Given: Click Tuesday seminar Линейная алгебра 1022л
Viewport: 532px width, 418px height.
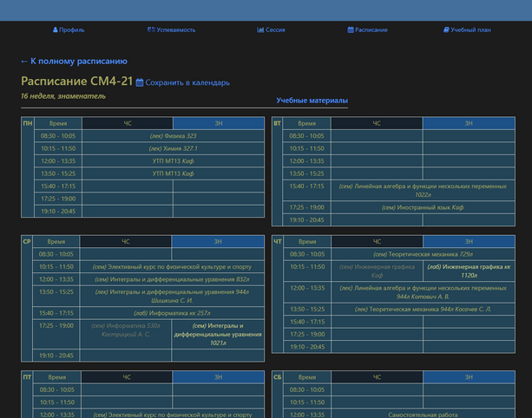Looking at the screenshot, I should point(423,190).
